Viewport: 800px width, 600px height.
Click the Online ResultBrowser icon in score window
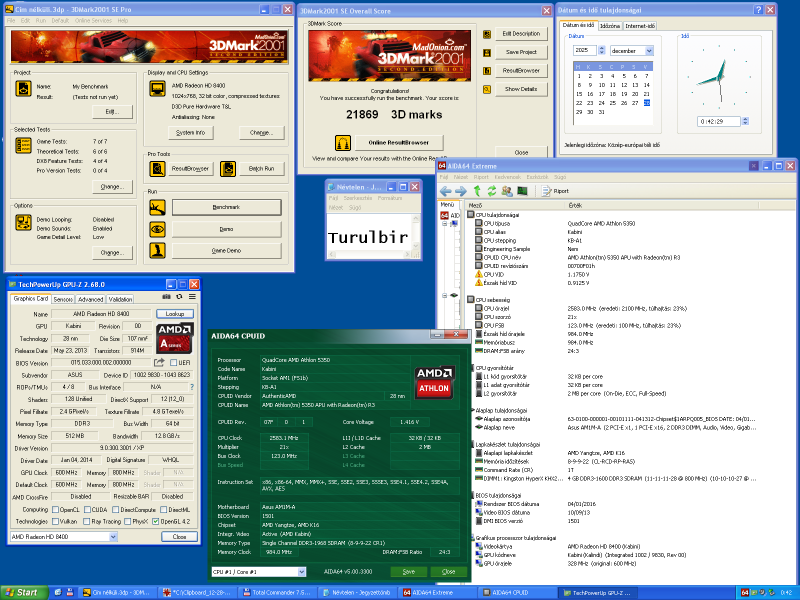click(342, 142)
